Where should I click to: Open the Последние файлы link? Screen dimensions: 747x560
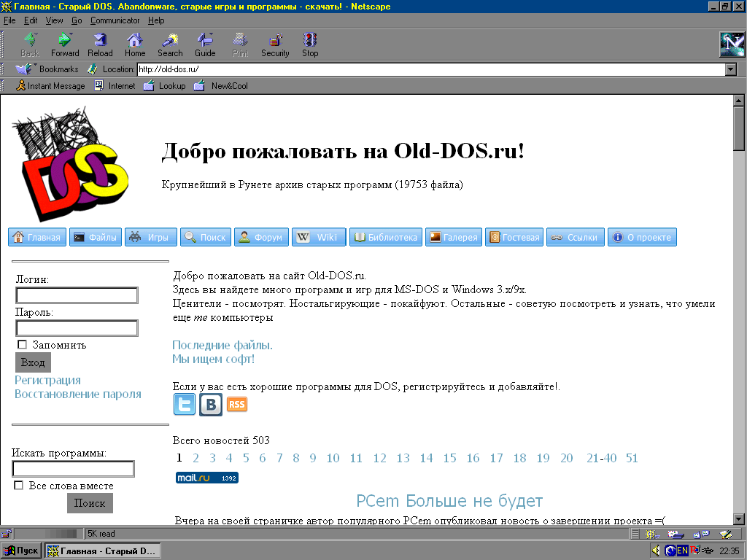222,345
